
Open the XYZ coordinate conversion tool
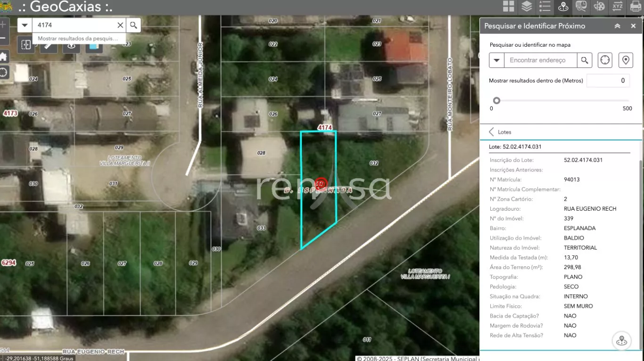pyautogui.click(x=618, y=7)
